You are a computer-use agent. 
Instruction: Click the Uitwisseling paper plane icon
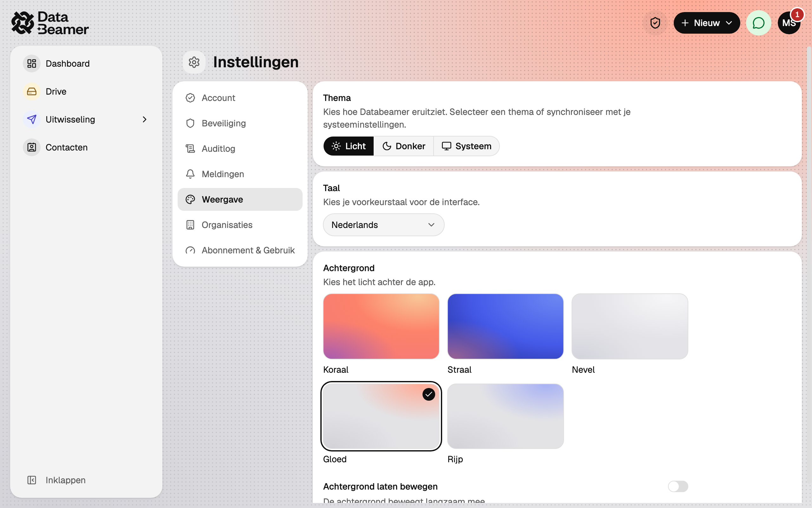[31, 119]
